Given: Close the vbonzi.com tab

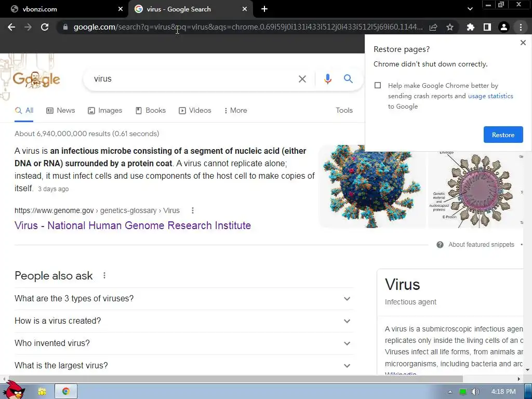Looking at the screenshot, I should coord(121,9).
